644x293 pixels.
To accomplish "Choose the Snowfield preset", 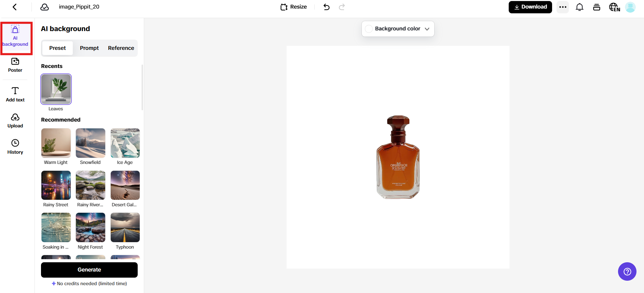I will tap(91, 143).
